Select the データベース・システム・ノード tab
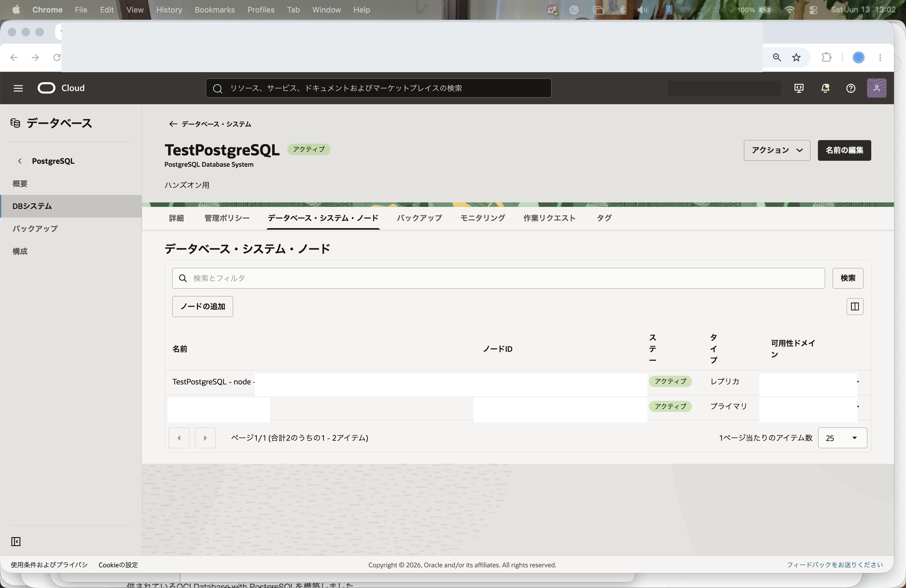The image size is (906, 588). [323, 218]
